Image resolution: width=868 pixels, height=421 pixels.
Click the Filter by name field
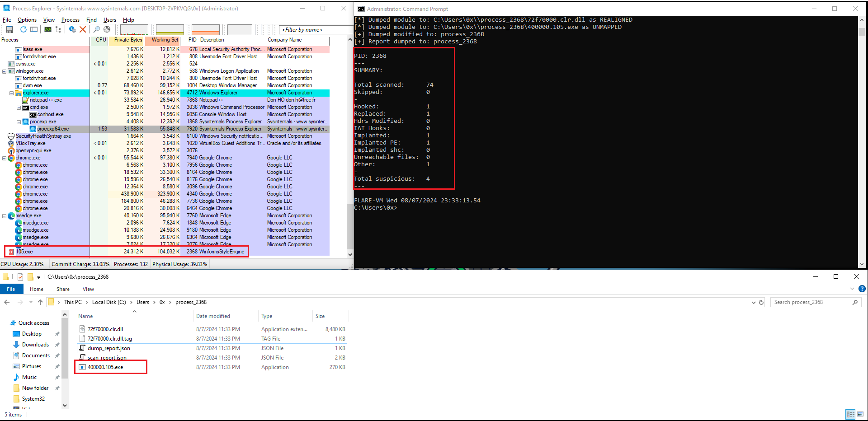[315, 30]
